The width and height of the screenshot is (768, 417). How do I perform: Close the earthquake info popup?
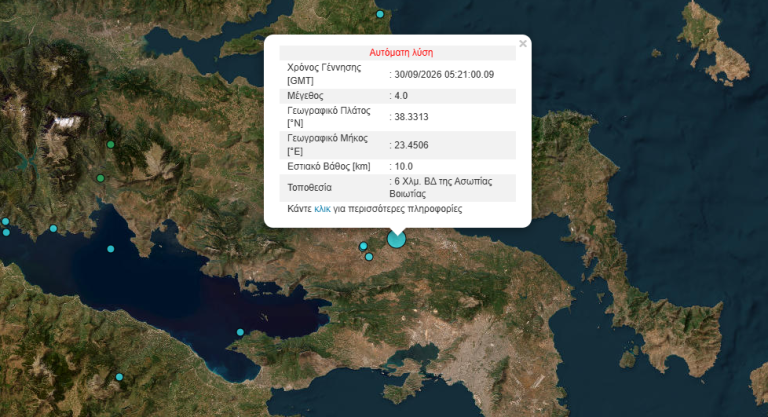(523, 44)
